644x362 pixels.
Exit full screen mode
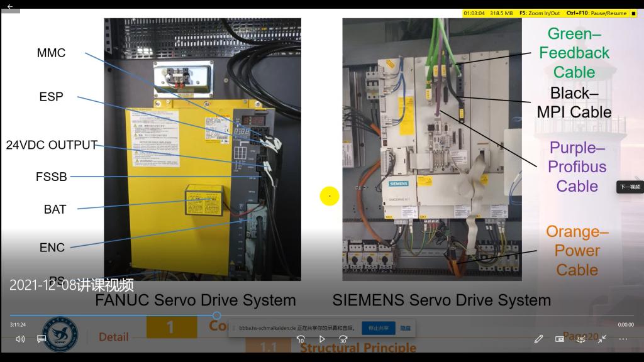pos(602,339)
